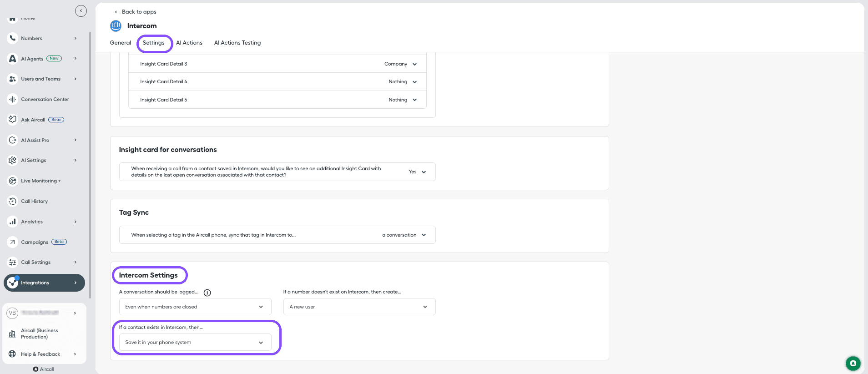Expand the Numbers submenu chevron

pos(76,38)
